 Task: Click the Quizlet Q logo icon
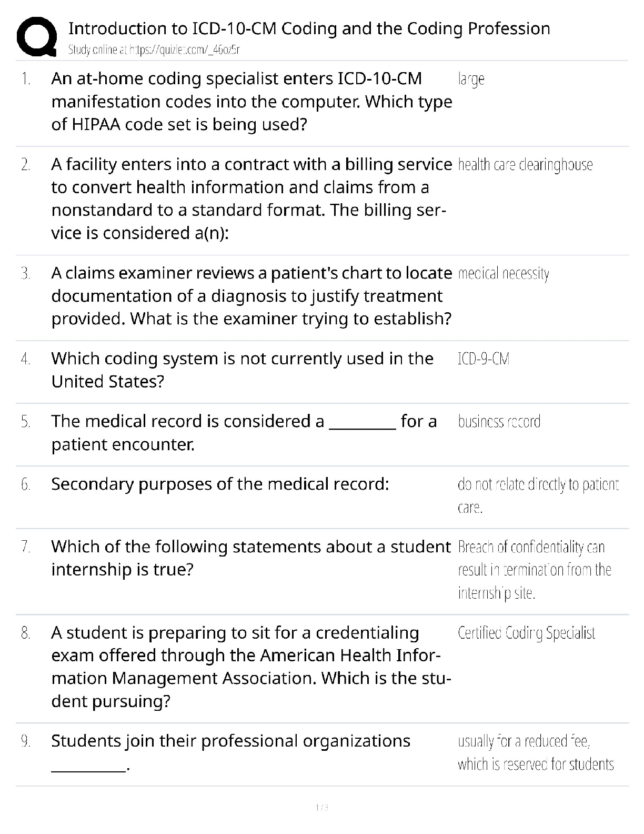point(36,37)
